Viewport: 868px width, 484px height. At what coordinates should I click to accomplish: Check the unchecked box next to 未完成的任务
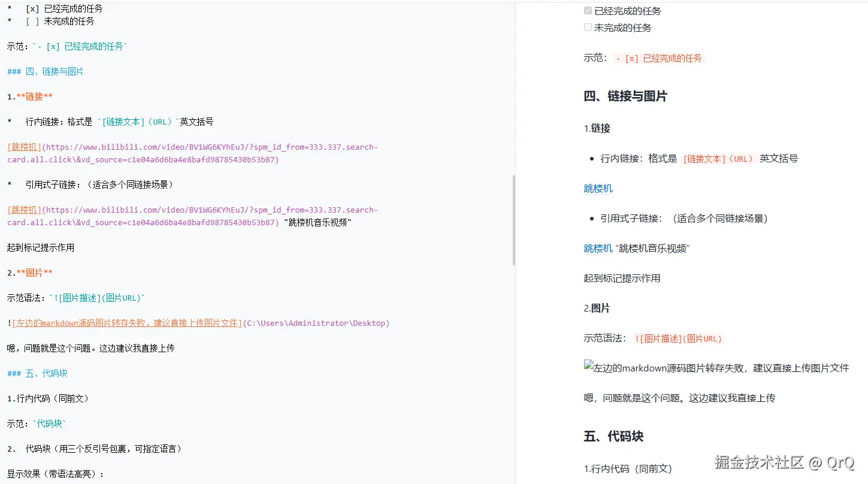click(x=587, y=27)
